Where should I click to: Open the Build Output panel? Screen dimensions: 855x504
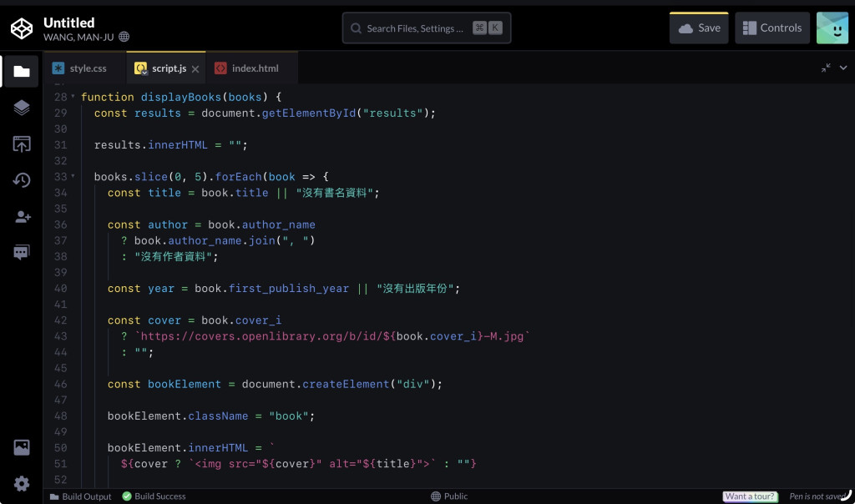click(x=81, y=496)
